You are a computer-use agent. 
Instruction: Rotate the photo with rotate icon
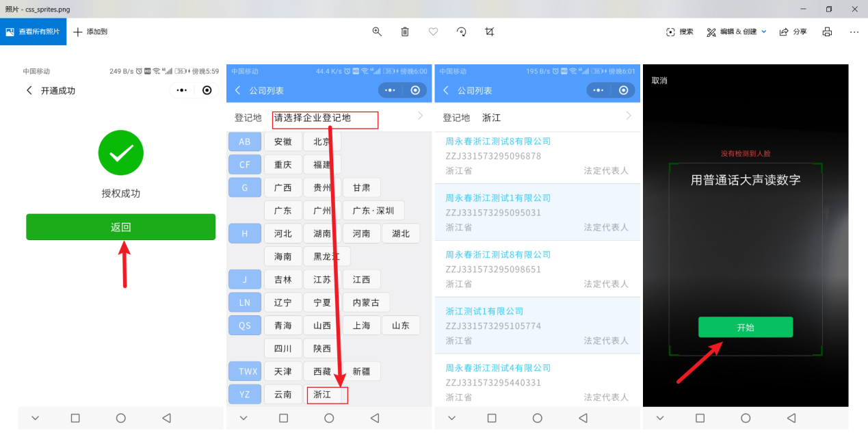pyautogui.click(x=461, y=31)
